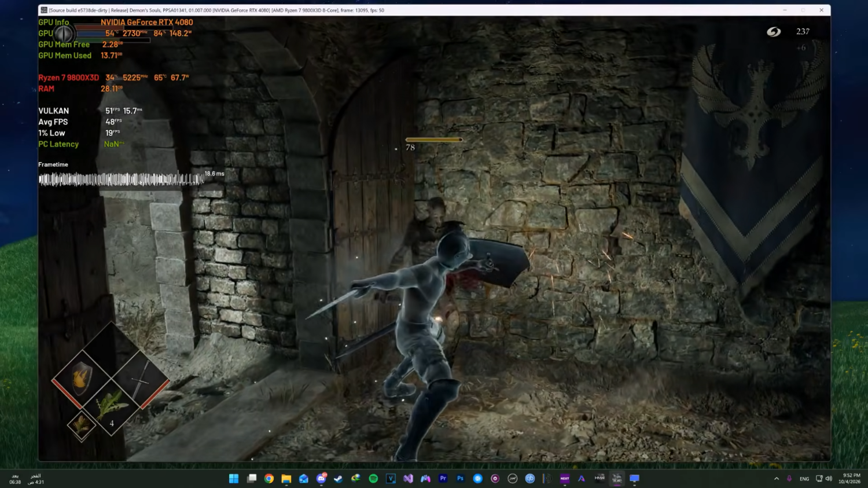Launch Vegas Pro from the taskbar
This screenshot has width=868, height=488.
point(391,478)
